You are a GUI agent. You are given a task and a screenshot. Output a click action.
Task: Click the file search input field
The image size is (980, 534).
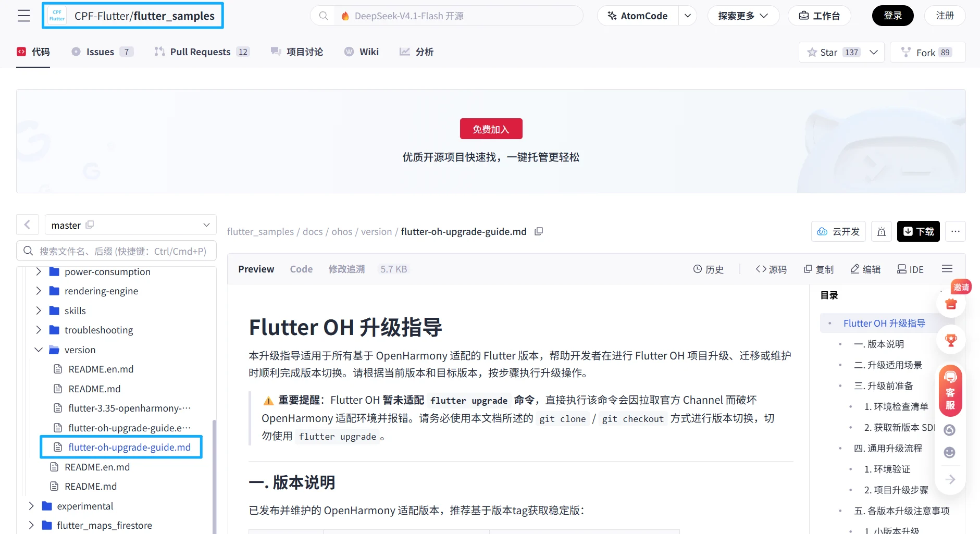tap(116, 251)
